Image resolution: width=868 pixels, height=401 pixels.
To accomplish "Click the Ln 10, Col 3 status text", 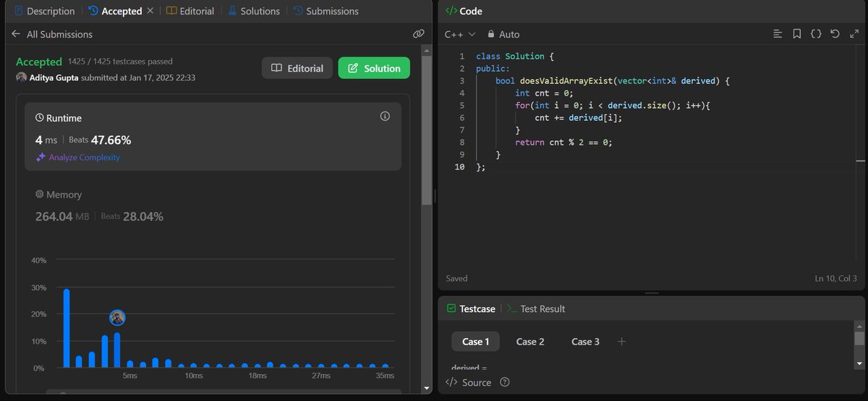I will click(835, 278).
